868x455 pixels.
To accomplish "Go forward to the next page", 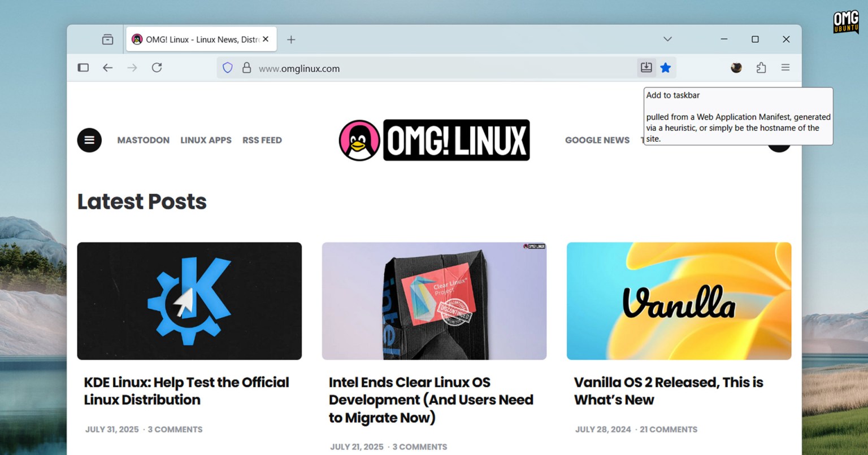I will tap(132, 68).
